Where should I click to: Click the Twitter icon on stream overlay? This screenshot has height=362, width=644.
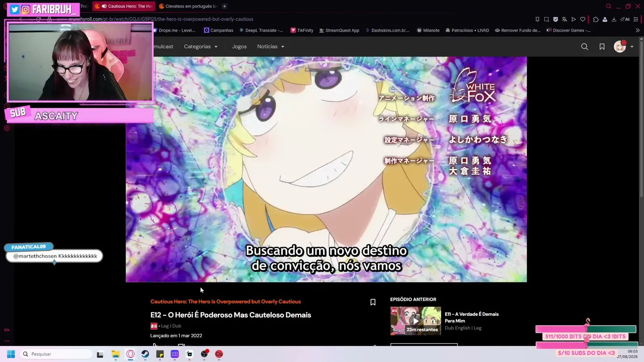(x=15, y=10)
